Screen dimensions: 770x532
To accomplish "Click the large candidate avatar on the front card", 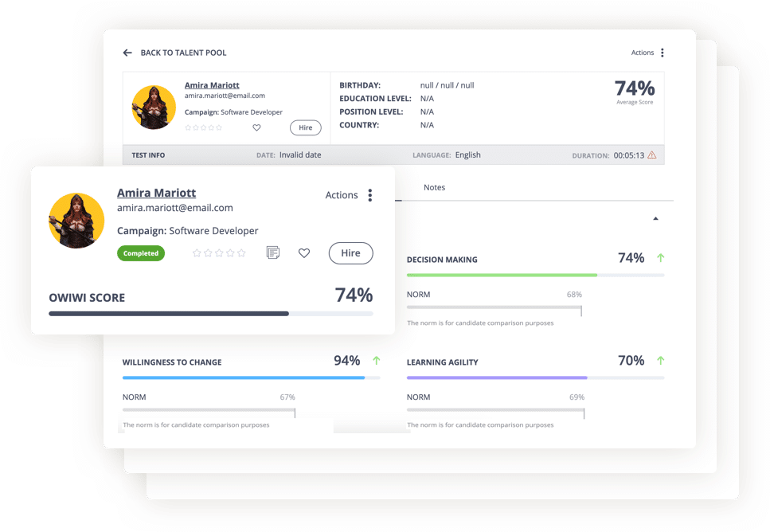I will tap(76, 221).
